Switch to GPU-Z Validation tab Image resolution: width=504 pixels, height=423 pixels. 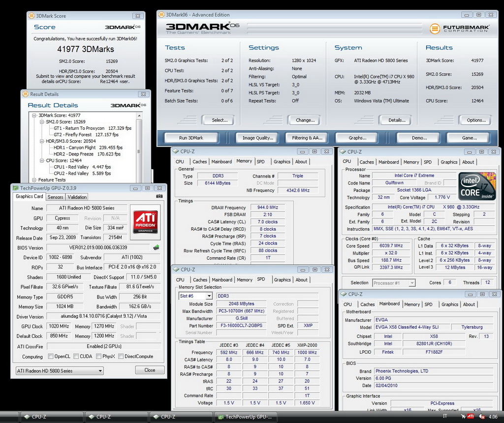click(77, 197)
